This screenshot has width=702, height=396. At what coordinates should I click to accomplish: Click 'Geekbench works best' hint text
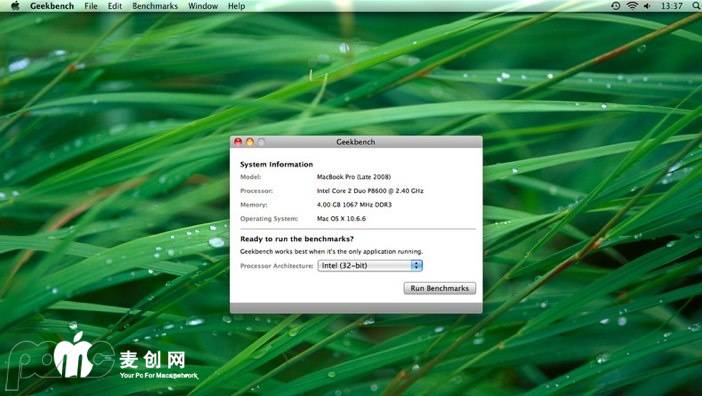click(331, 251)
